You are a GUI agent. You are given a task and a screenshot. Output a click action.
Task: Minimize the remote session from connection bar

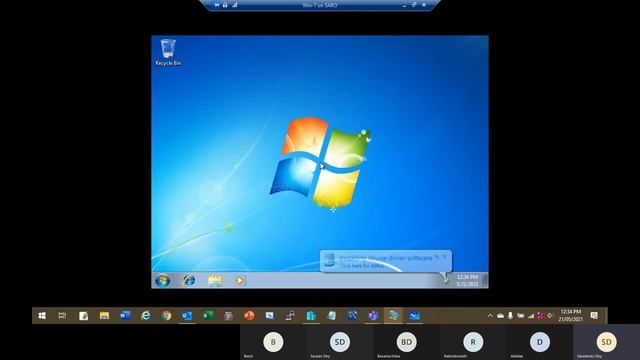click(x=404, y=5)
